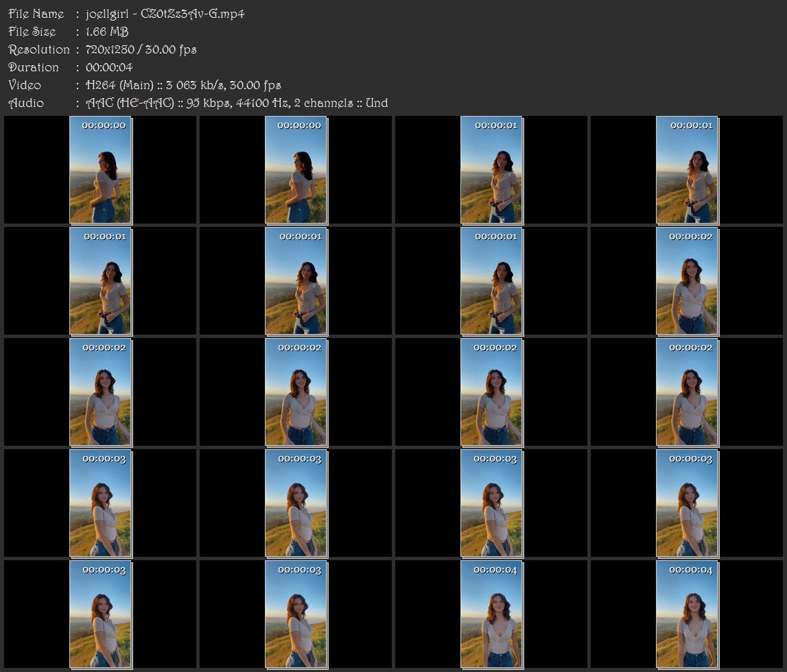Click the AAC (HE-AAC) audio codec line
The width and height of the screenshot is (787, 672).
tap(237, 104)
